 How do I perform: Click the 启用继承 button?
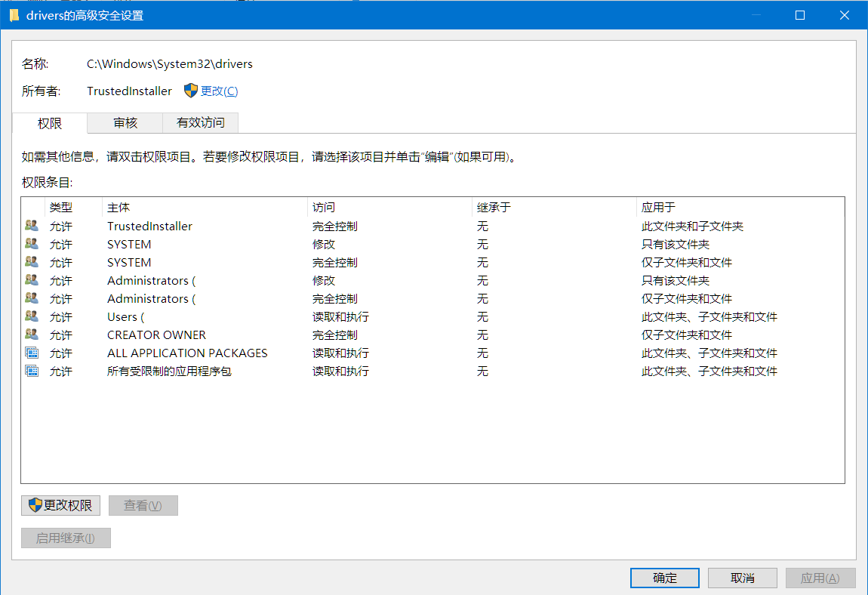click(66, 538)
